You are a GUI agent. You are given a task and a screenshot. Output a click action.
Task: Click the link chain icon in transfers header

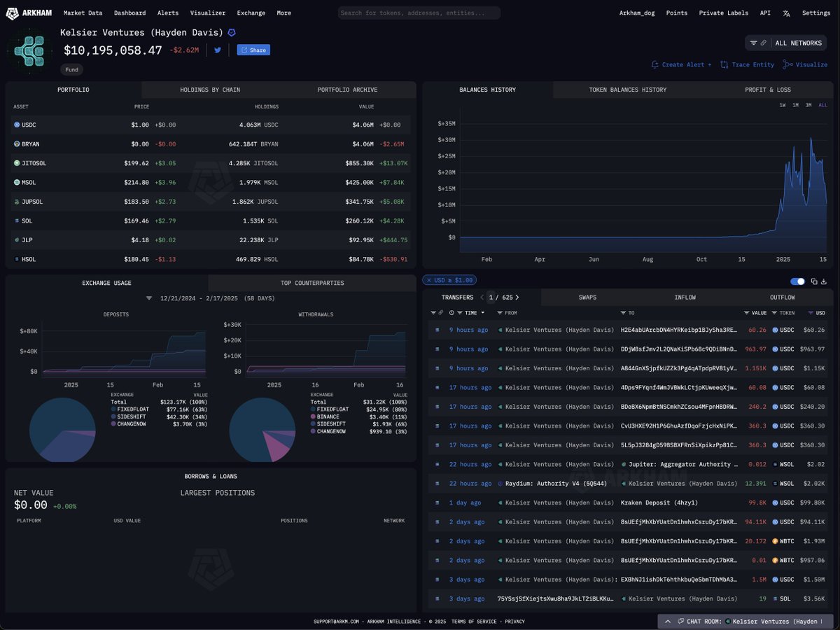point(441,313)
